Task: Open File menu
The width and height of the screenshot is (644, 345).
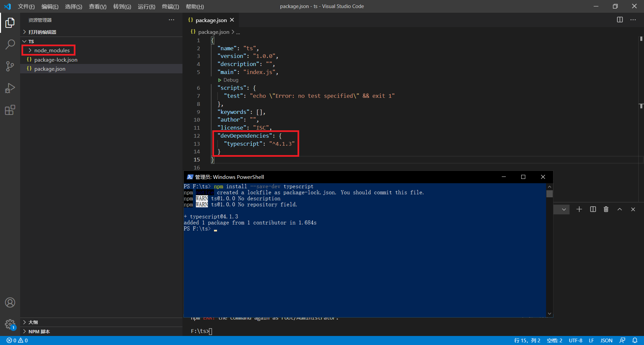Action: click(x=26, y=6)
